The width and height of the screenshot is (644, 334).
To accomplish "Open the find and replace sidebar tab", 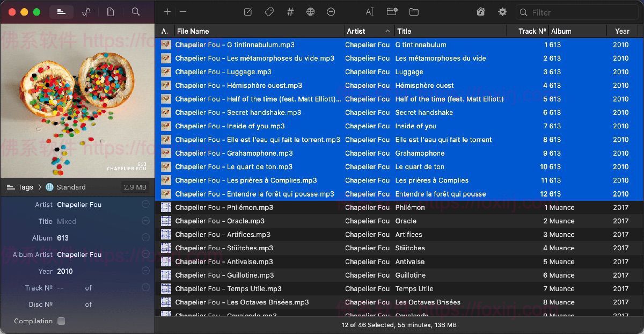I will (x=136, y=12).
